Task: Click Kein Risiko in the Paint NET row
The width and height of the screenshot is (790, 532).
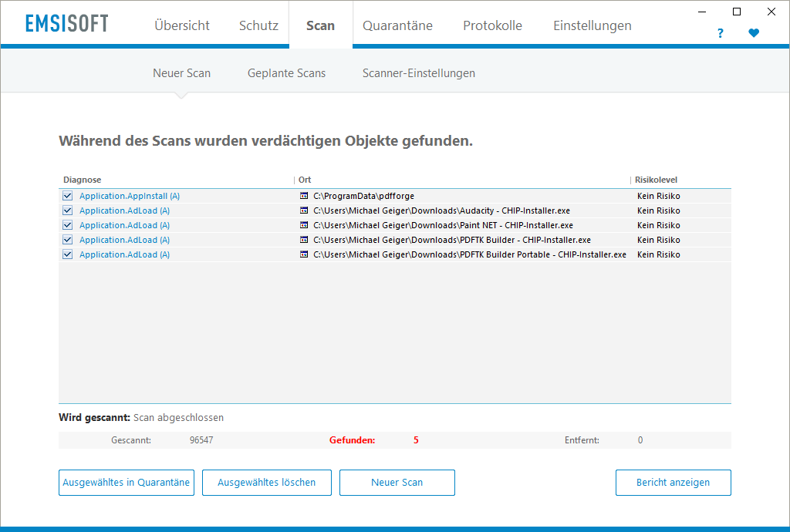Action: click(x=659, y=225)
